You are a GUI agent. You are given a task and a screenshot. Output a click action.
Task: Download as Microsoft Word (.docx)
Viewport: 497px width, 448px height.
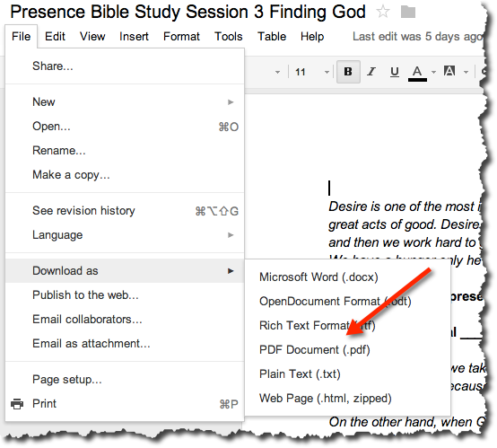348,277
